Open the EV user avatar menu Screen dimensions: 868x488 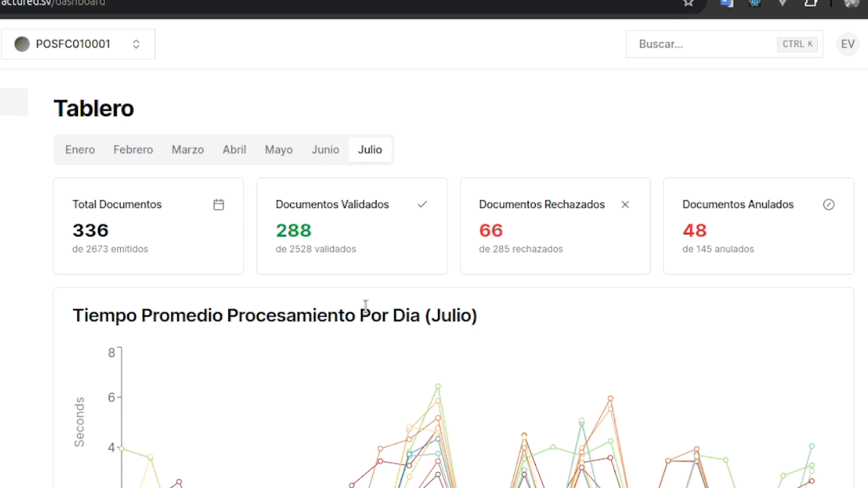(847, 45)
